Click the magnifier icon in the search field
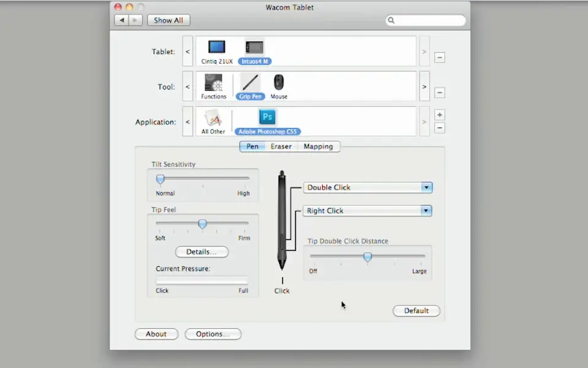588x368 pixels. click(391, 20)
